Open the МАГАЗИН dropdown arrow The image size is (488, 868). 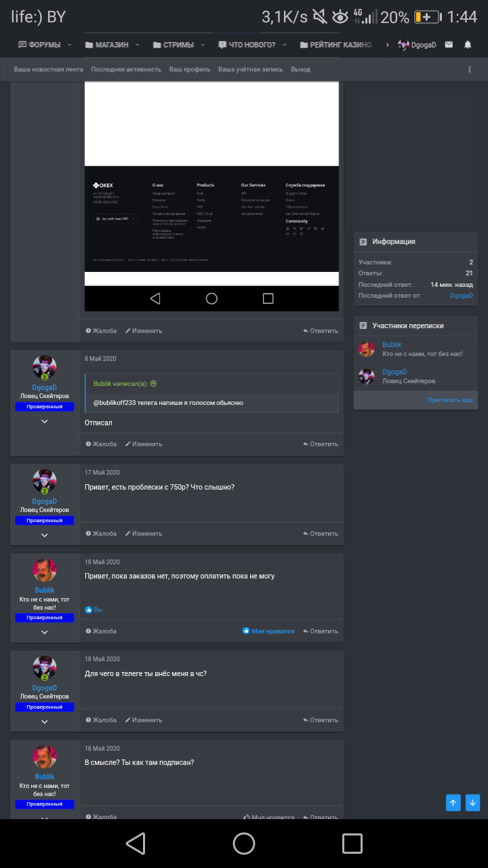point(137,45)
